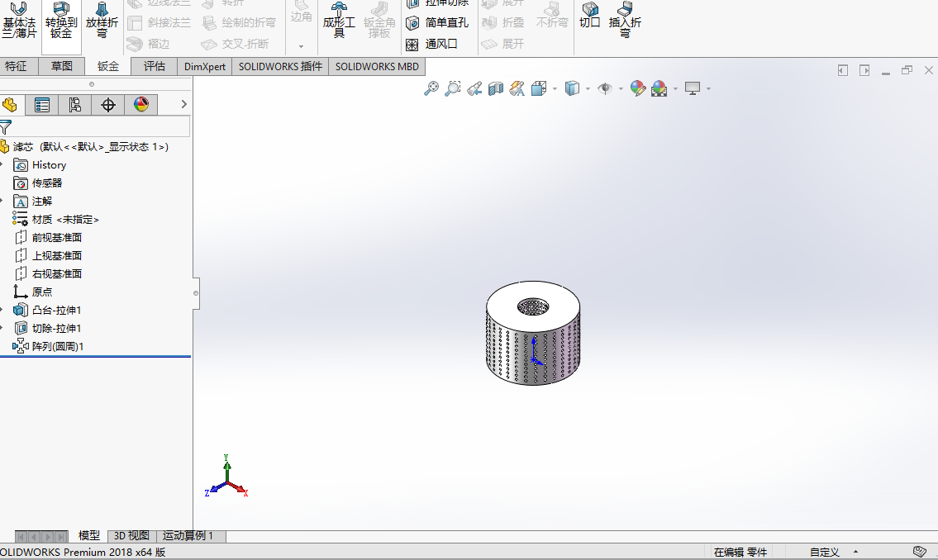Click status bar tag icon
The width and height of the screenshot is (938, 560).
920,552
